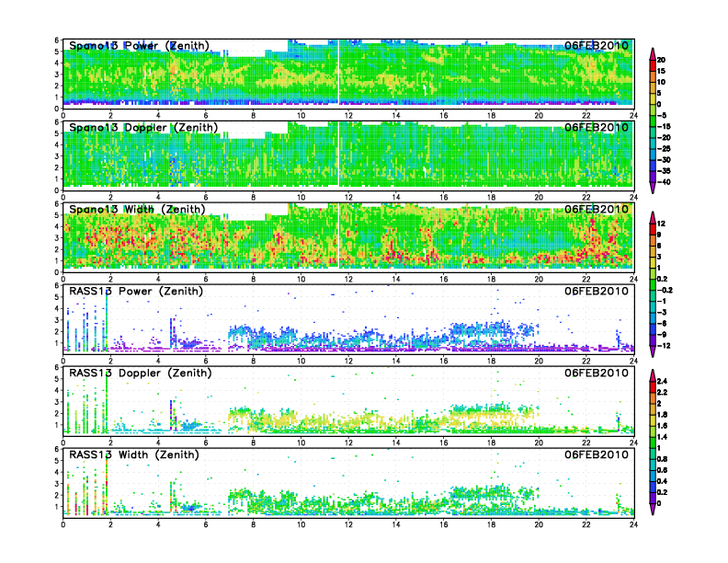Click the 'RASS13 Width (Zenith)' panel title
Viewport: 728px width, 563px height.
click(134, 454)
